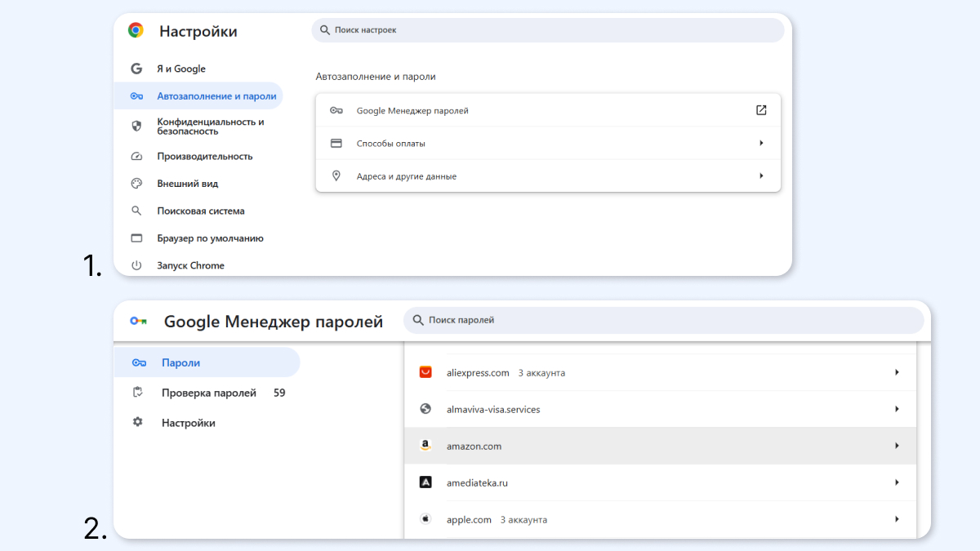This screenshot has width=980, height=551.
Task: Select Автозаполнение и пароли in sidebar
Action: tap(198, 96)
